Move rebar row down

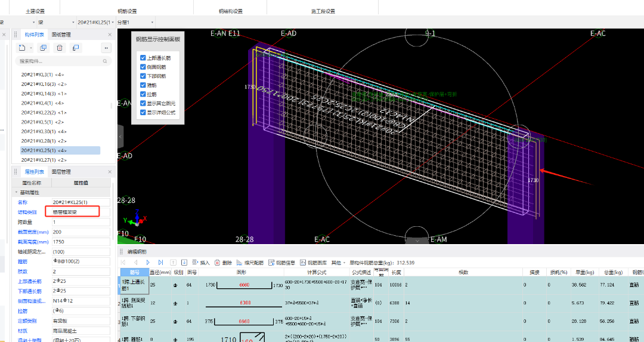[184, 262]
